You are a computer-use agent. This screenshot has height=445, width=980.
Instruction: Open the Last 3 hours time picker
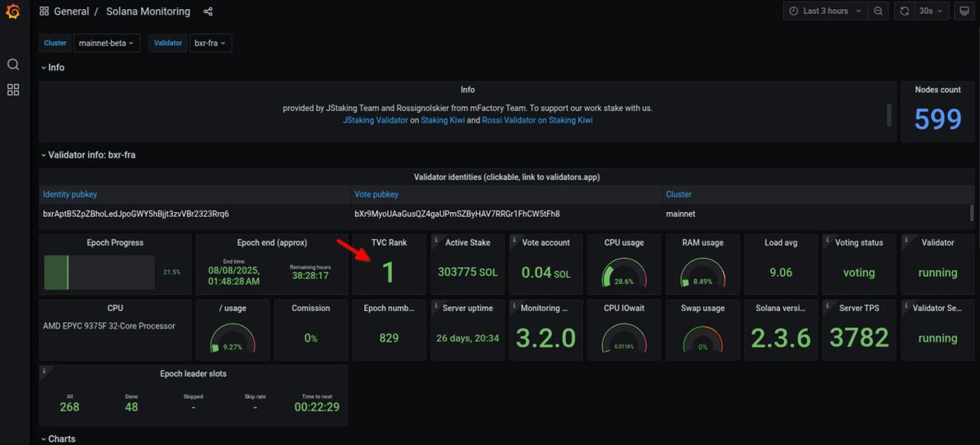(x=825, y=11)
